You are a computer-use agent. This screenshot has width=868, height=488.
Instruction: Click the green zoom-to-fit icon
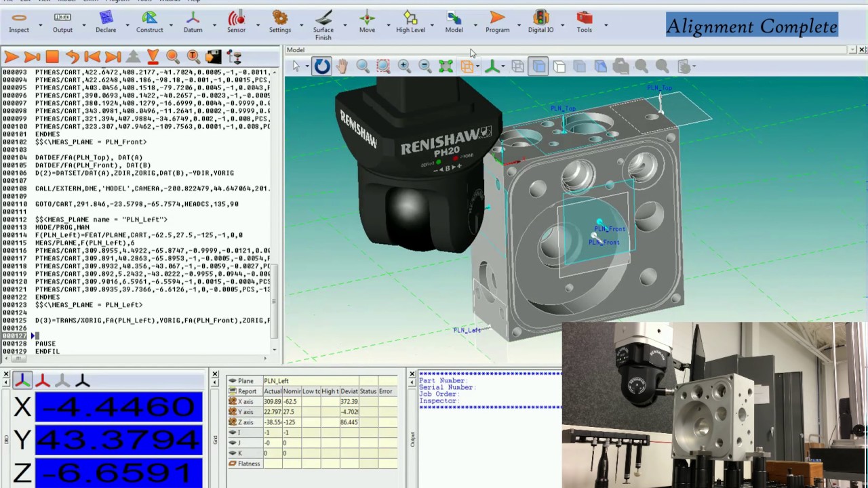tap(446, 66)
